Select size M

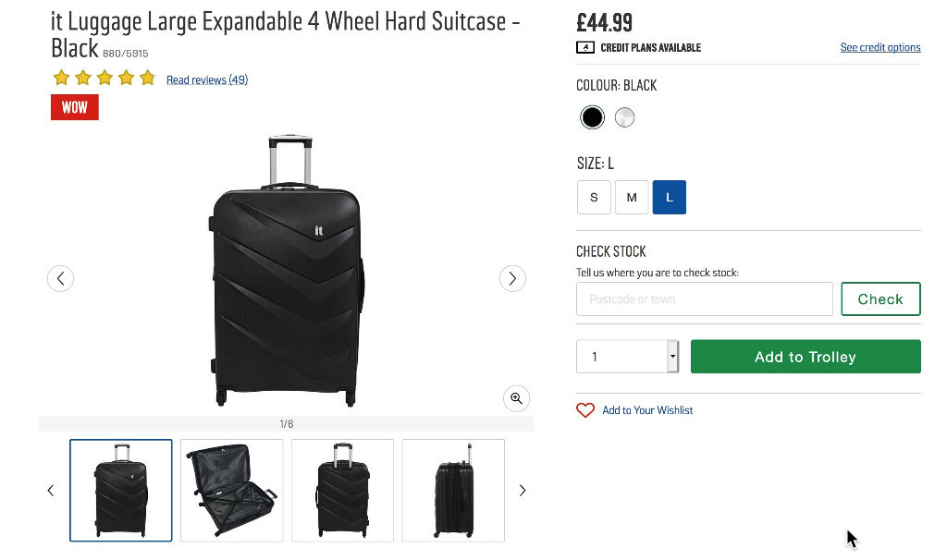[632, 197]
